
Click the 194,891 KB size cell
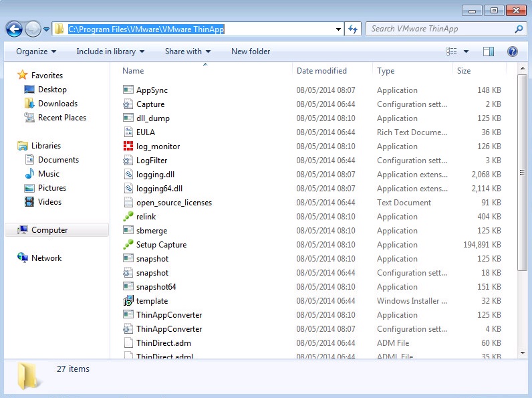coord(482,245)
